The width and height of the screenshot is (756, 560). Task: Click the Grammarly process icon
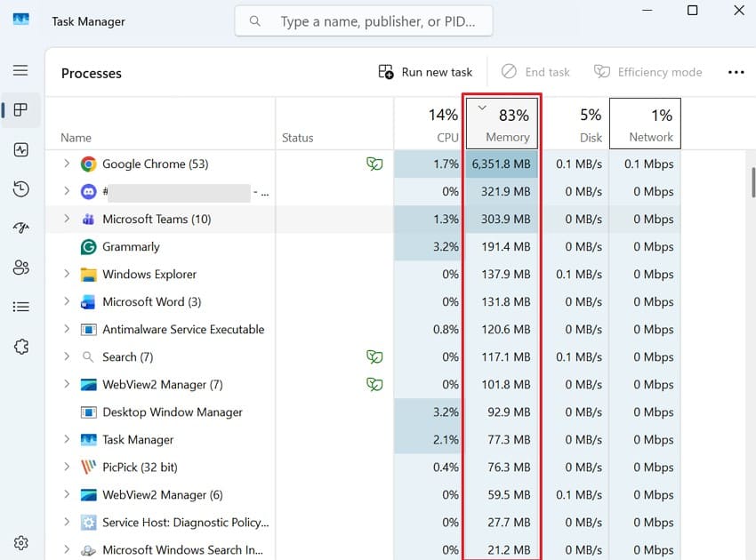(x=88, y=247)
